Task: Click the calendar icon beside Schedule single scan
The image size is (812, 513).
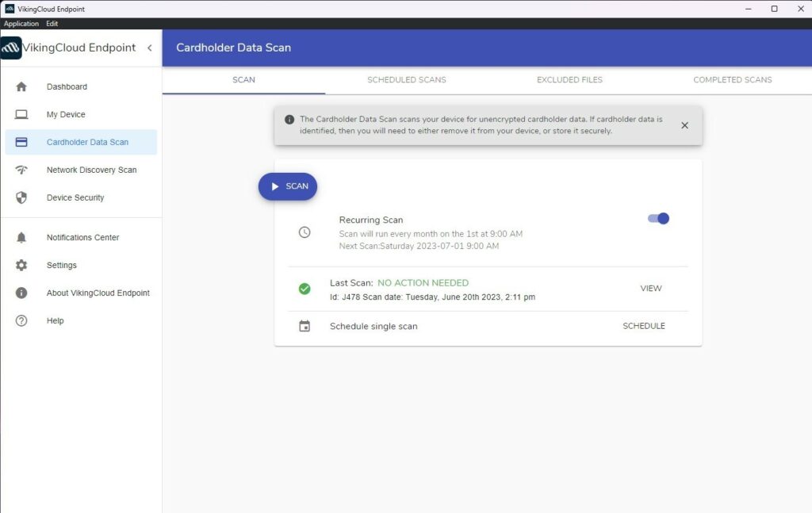Action: click(x=304, y=326)
